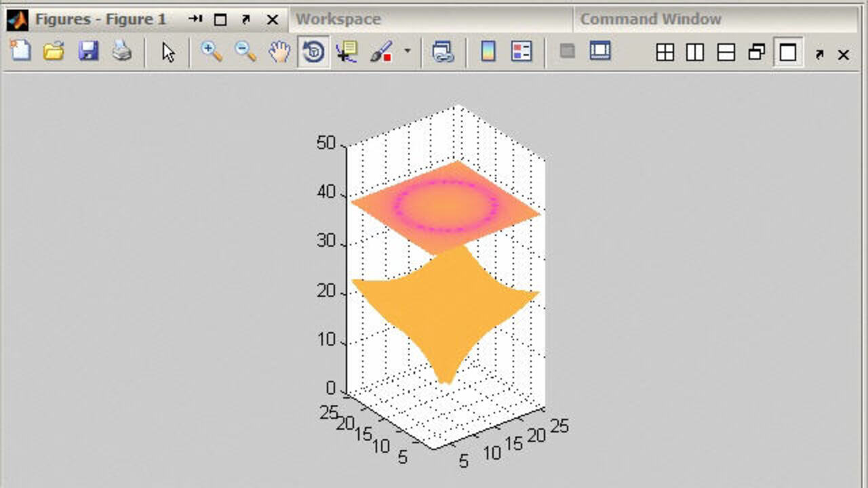Select the Zoom In tool
Viewport: 868px width, 488px height.
click(x=212, y=52)
